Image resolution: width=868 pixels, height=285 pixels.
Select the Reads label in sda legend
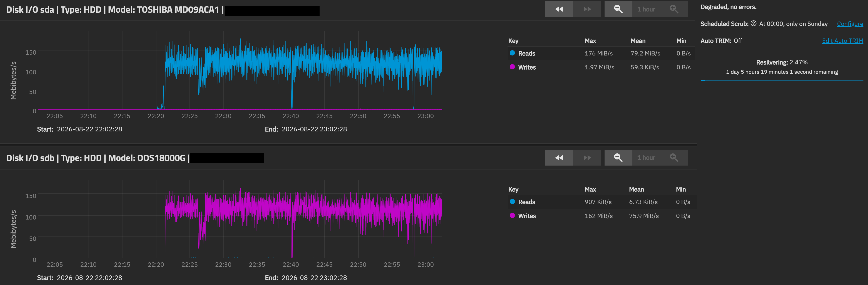tap(526, 54)
